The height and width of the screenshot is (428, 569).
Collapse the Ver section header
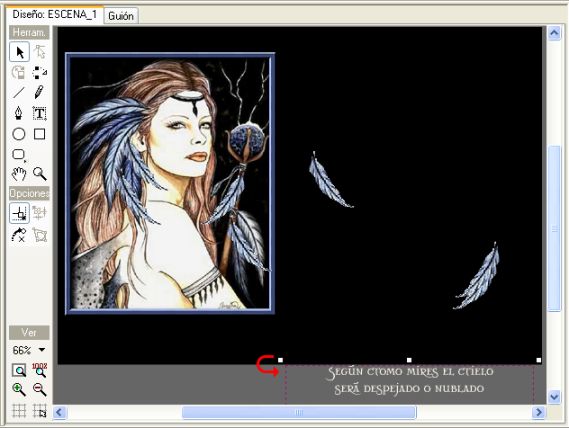coord(29,333)
